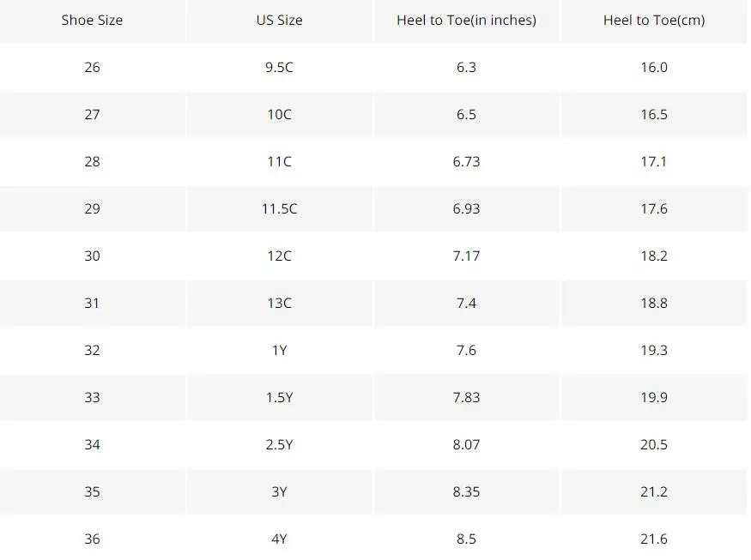Image resolution: width=751 pixels, height=560 pixels.
Task: Select the 8.35 inches value
Action: point(466,491)
